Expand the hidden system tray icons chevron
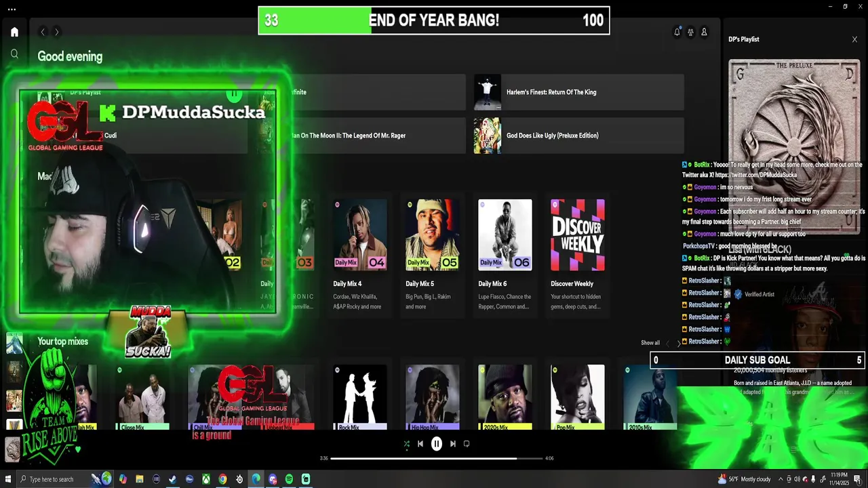Viewport: 868px width, 488px height. coord(780,479)
